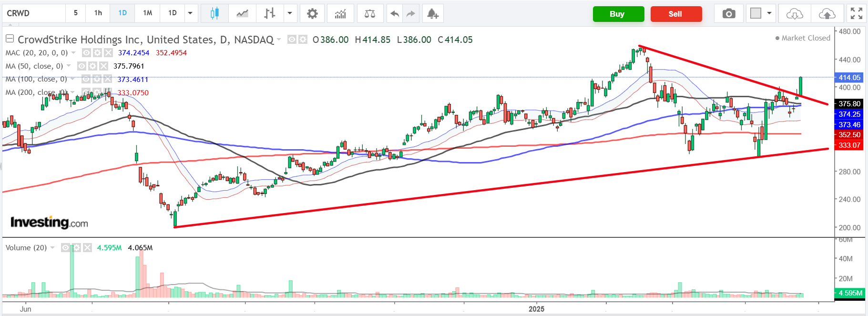The image size is (868, 316).
Task: Select the candlestick chart type icon
Action: tap(214, 13)
